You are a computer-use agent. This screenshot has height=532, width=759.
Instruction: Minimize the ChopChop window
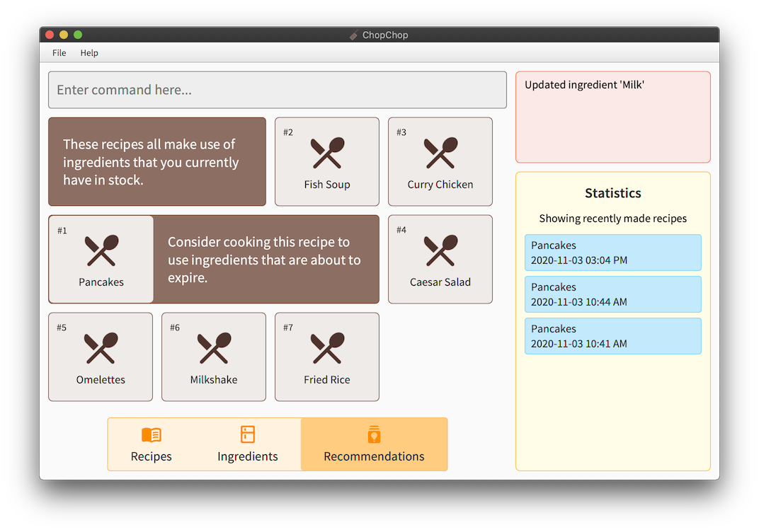click(64, 35)
